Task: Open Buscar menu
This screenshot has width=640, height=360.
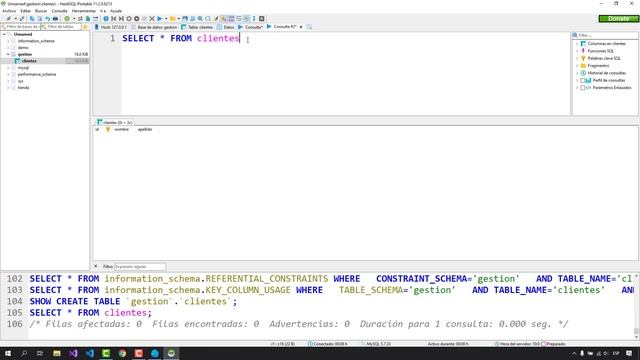Action: pos(41,11)
